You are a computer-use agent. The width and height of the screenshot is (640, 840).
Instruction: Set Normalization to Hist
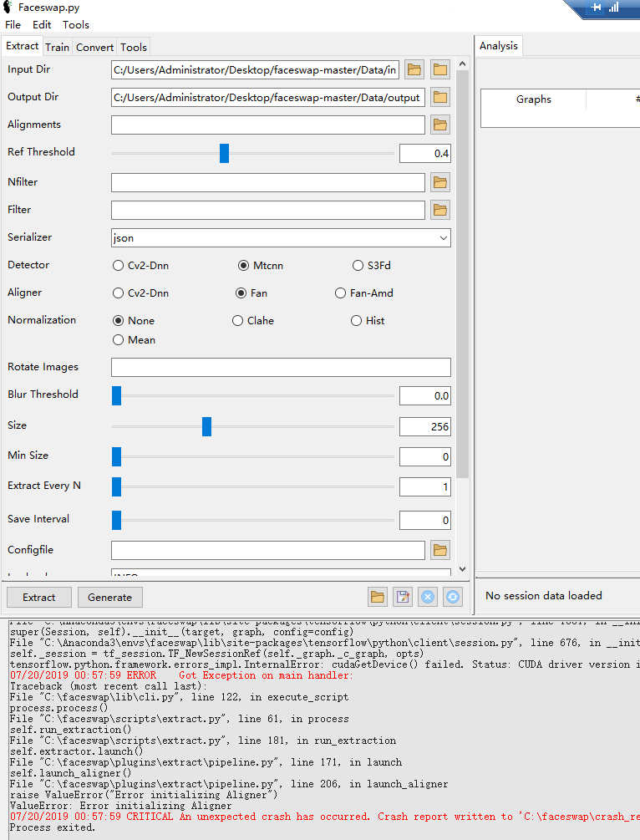pyautogui.click(x=368, y=321)
